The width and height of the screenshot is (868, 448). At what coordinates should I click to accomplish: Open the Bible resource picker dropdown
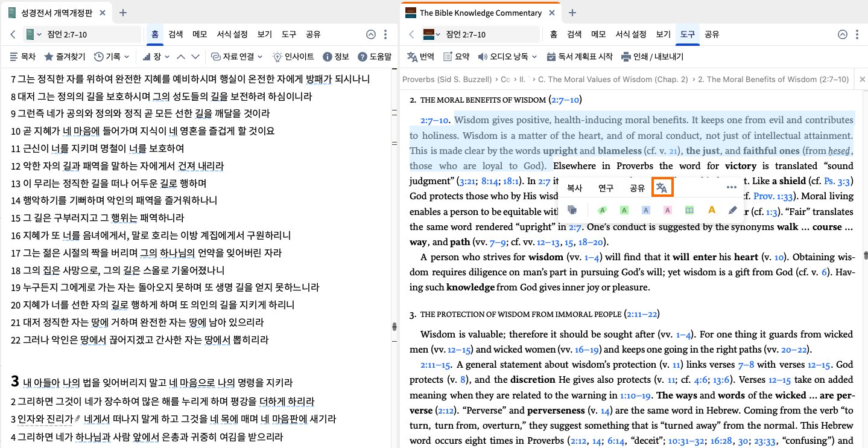click(x=33, y=34)
